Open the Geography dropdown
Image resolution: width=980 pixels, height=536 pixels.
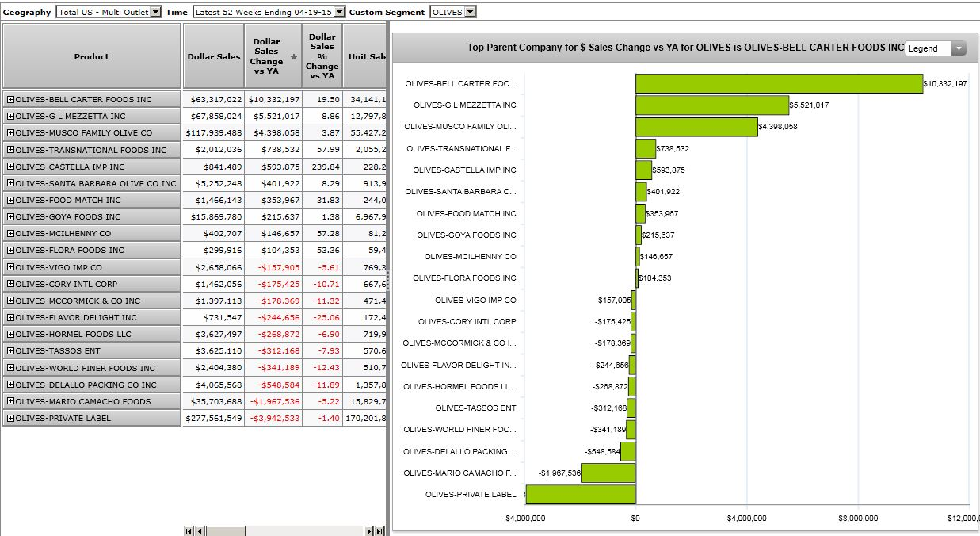(155, 12)
